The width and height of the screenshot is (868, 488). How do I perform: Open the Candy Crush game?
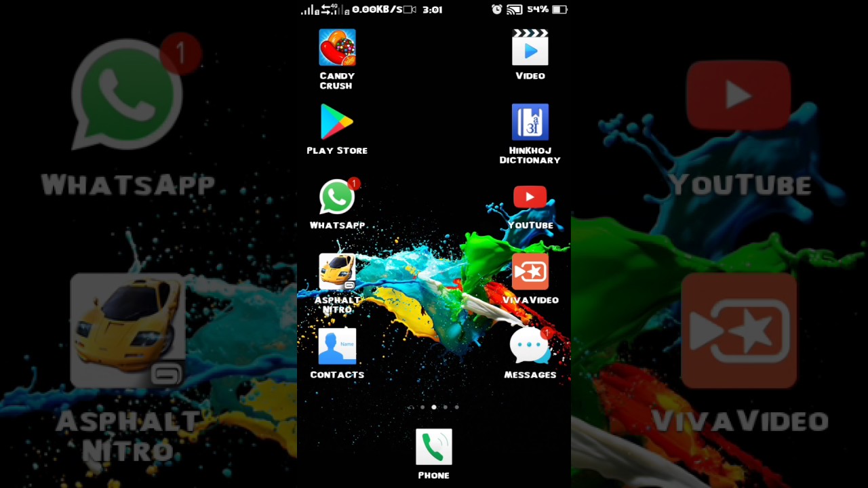tap(337, 47)
